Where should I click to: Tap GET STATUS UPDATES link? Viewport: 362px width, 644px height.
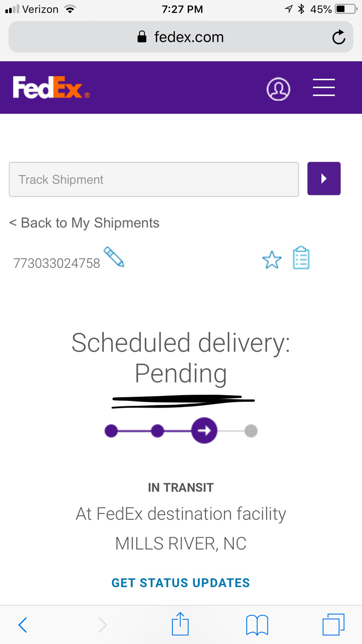pos(181,583)
